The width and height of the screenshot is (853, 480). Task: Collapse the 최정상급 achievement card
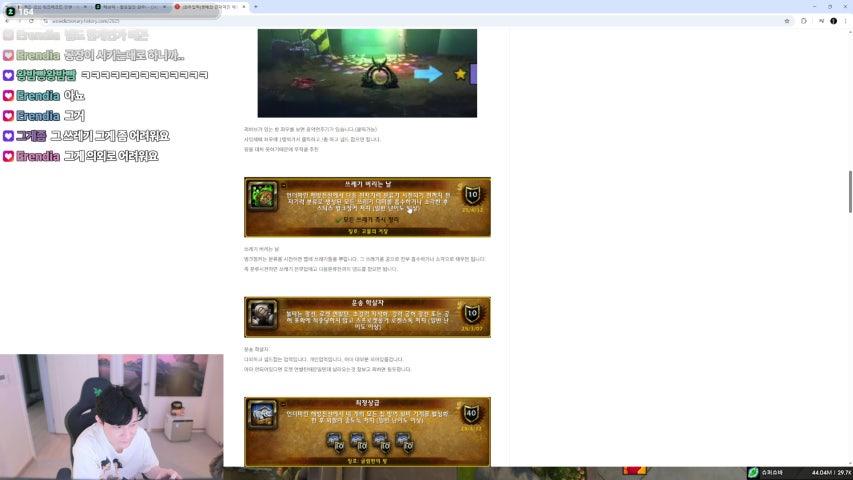(283, 404)
